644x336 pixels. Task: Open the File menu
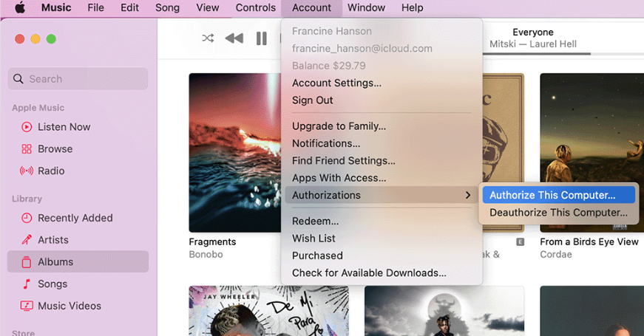tap(95, 7)
